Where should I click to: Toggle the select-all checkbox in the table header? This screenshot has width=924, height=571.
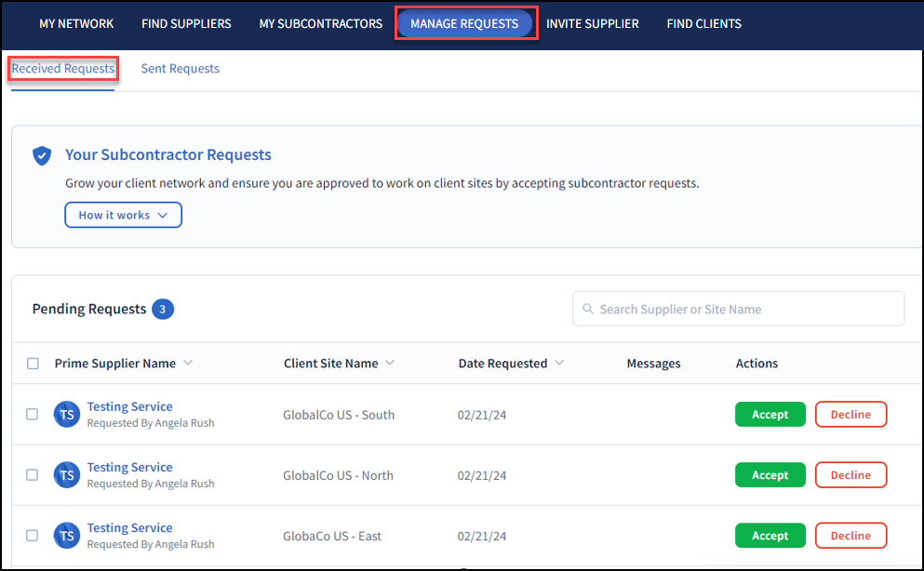coord(33,364)
